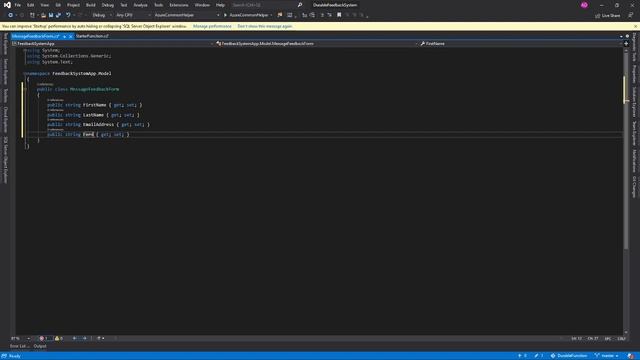The image size is (640, 360).
Task: Open the File menu
Action: tap(18, 5)
